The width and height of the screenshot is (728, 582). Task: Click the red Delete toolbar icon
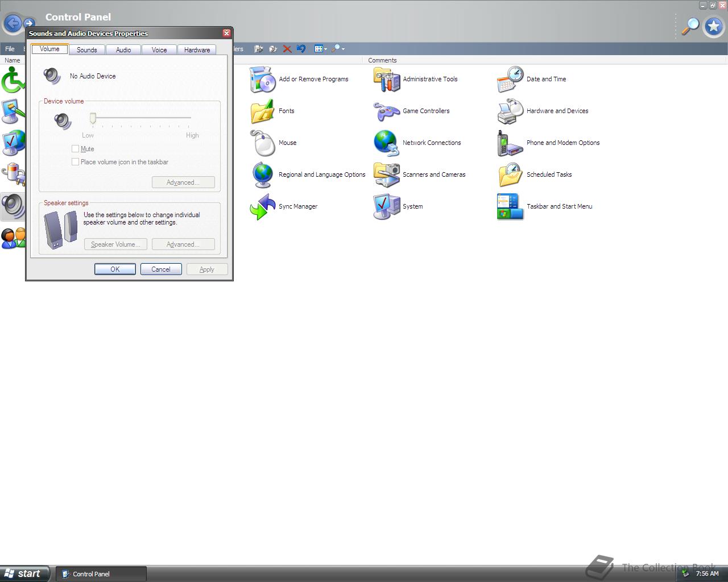click(x=287, y=49)
